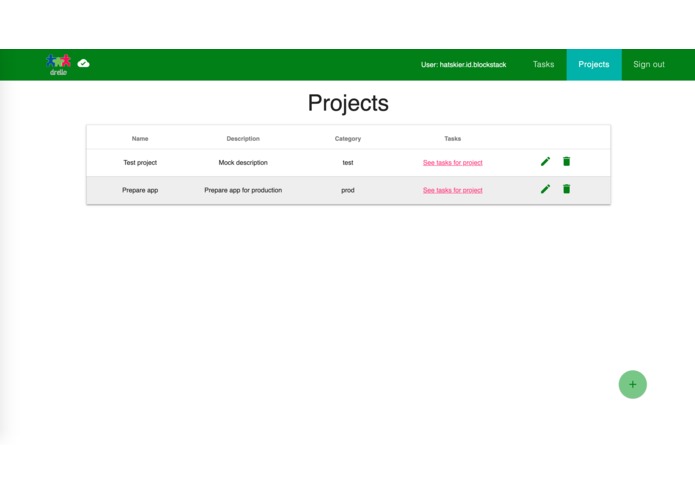695x494 pixels.
Task: Sign out of the account
Action: pos(649,64)
